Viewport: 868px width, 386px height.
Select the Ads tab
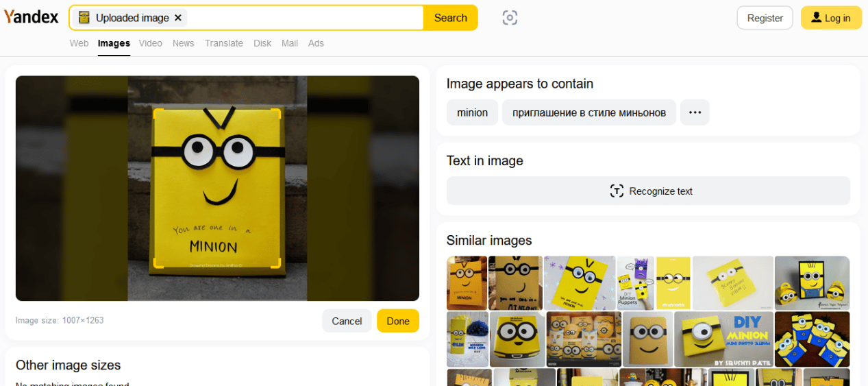tap(316, 43)
